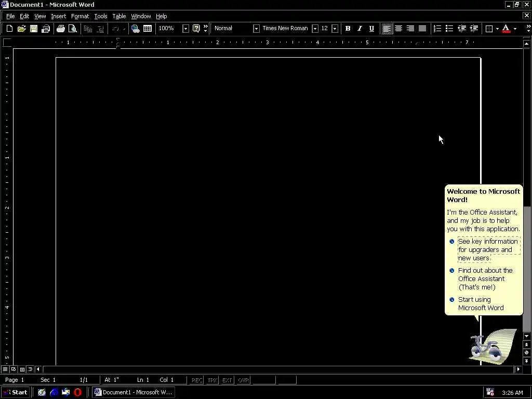Open the Table menu
The image size is (532, 399).
[119, 16]
